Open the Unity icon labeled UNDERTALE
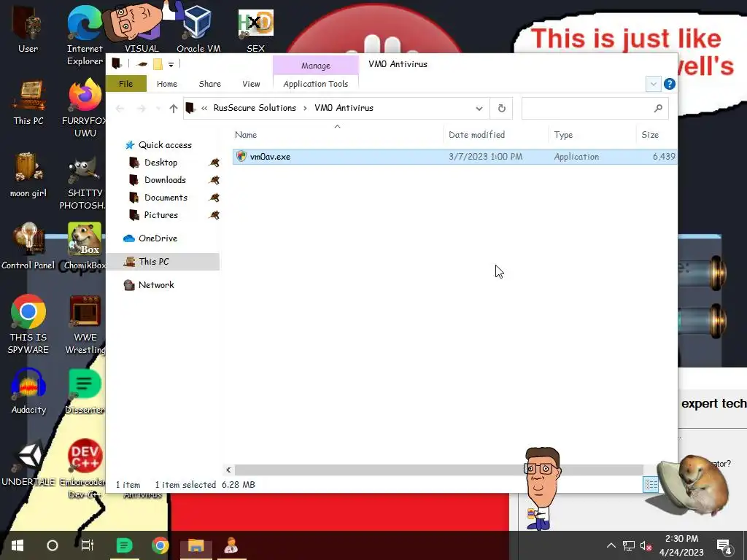Viewport: 747px width, 560px height. coord(28,463)
